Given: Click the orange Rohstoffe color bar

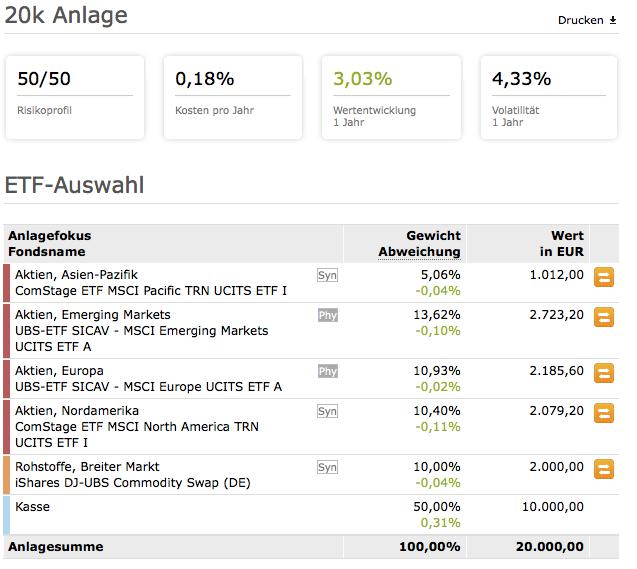Looking at the screenshot, I should click(x=7, y=475).
